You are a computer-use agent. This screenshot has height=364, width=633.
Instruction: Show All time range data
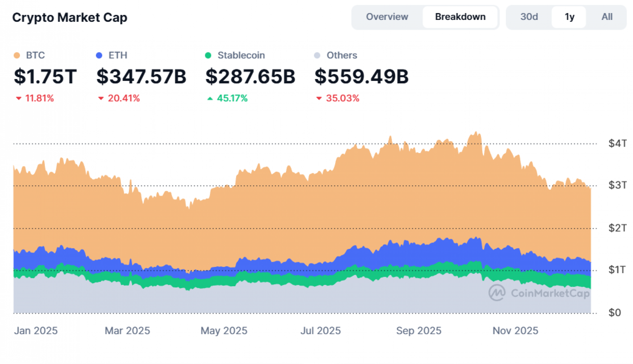[607, 17]
